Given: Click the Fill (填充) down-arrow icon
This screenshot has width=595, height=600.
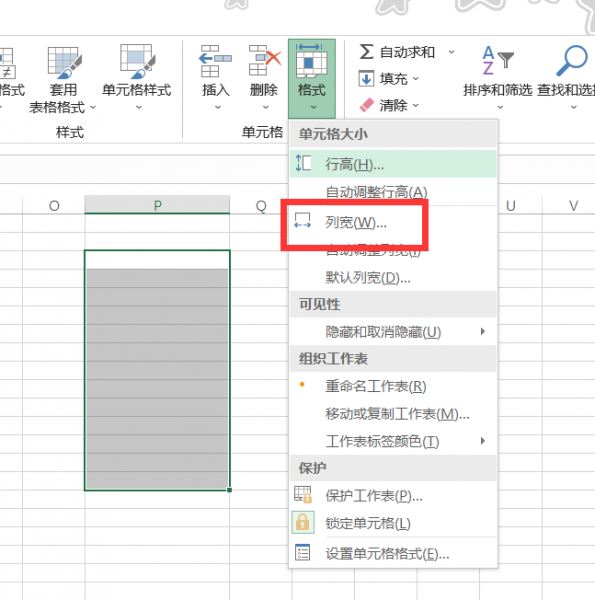Looking at the screenshot, I should (366, 79).
